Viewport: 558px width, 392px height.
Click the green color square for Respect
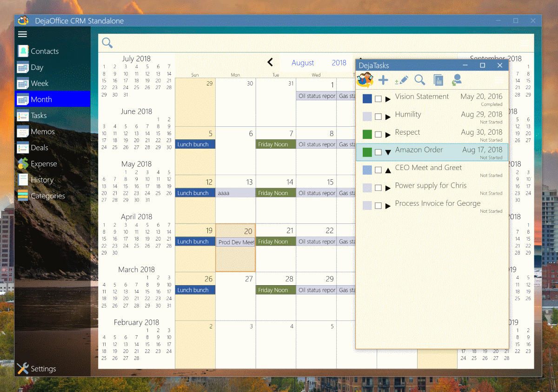coord(367,135)
